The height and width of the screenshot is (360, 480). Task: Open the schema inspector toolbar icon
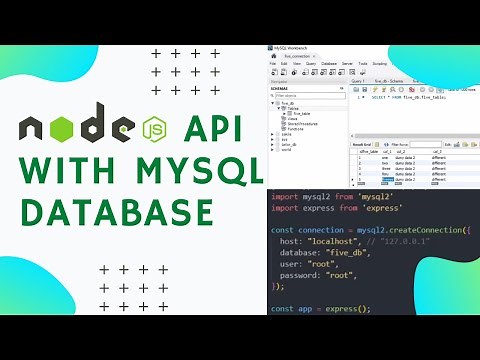coord(294,72)
